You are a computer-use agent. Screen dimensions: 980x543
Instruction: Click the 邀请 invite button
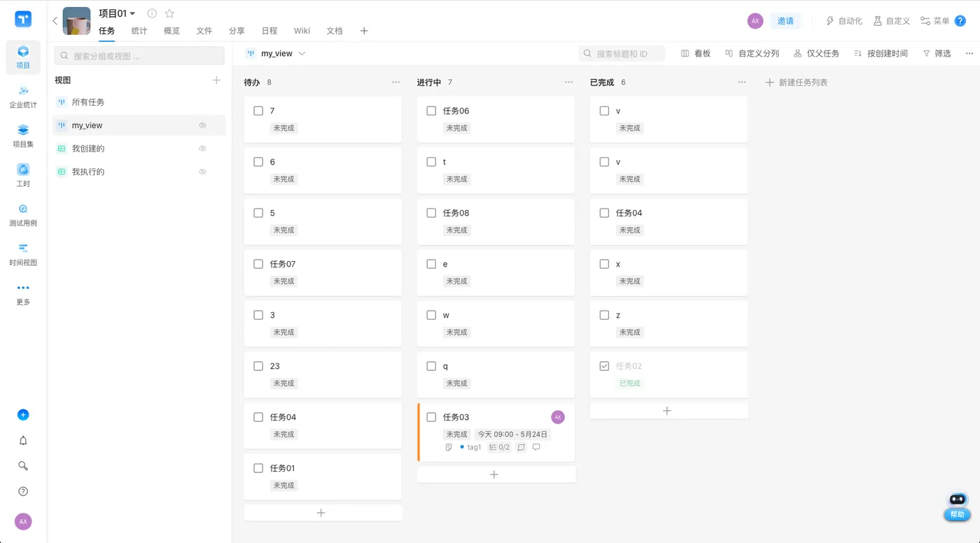tap(785, 21)
